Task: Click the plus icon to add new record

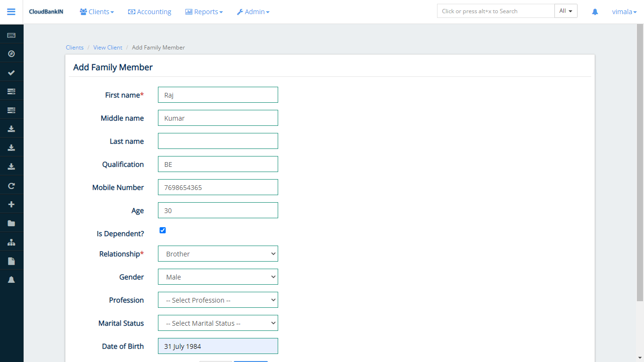Action: click(x=11, y=204)
